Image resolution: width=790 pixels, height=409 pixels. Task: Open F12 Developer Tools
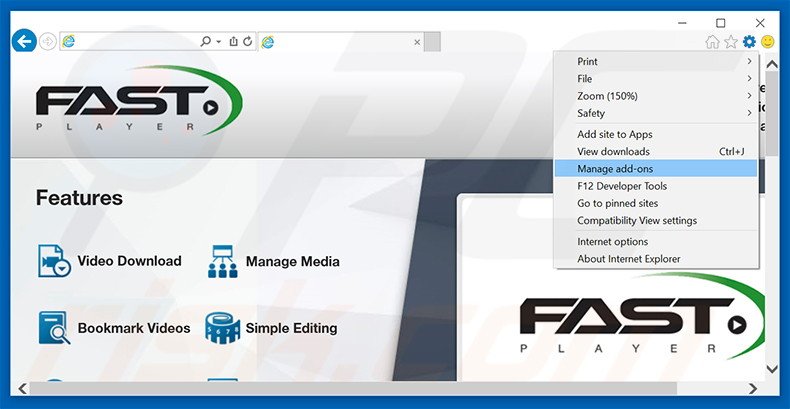tap(656, 186)
